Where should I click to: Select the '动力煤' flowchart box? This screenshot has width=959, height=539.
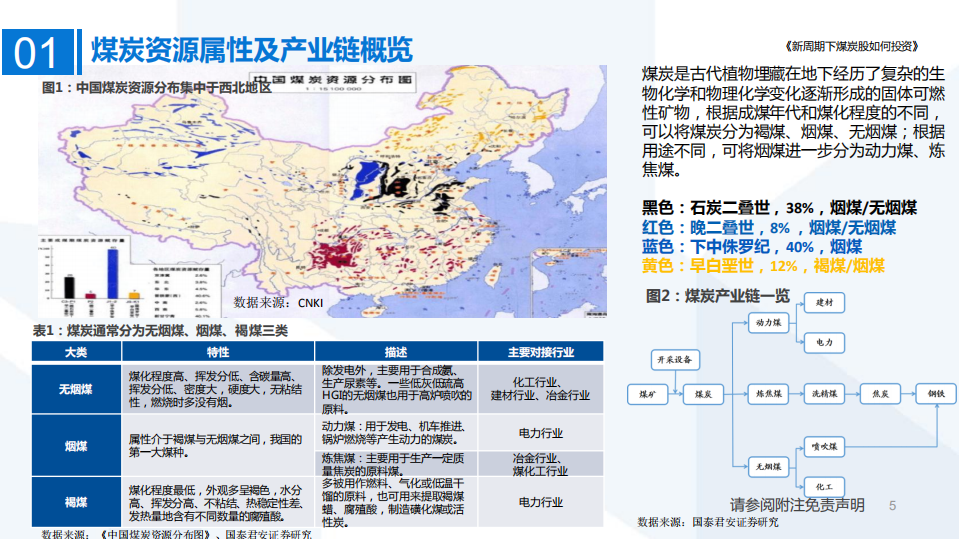click(x=768, y=322)
